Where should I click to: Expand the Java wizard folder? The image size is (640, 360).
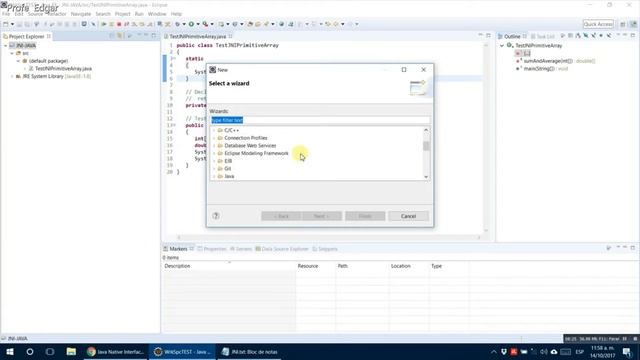coord(214,176)
